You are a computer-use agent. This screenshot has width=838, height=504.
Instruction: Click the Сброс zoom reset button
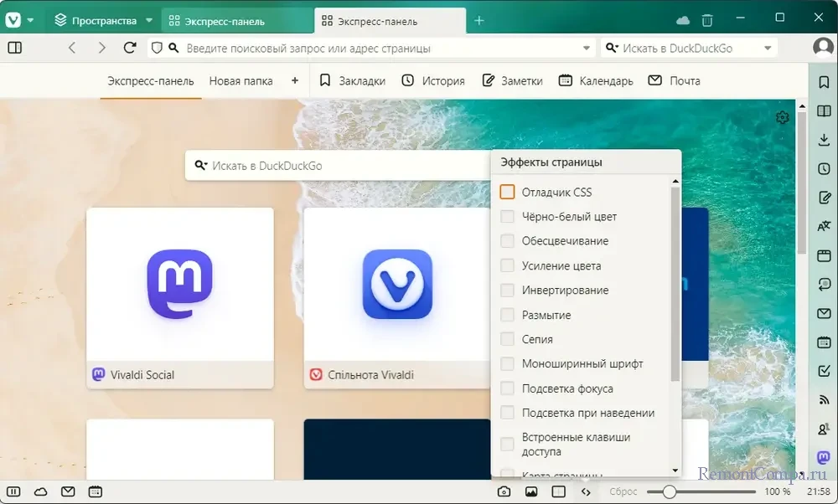(623, 491)
